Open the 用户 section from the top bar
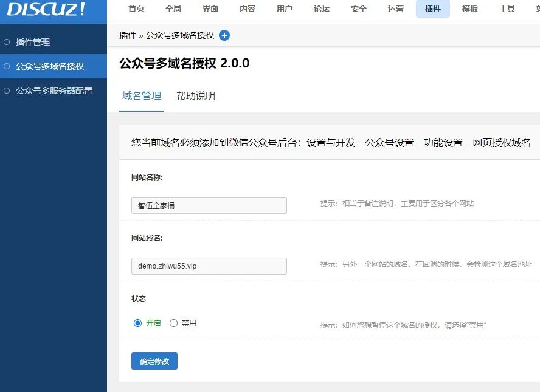 coord(285,10)
